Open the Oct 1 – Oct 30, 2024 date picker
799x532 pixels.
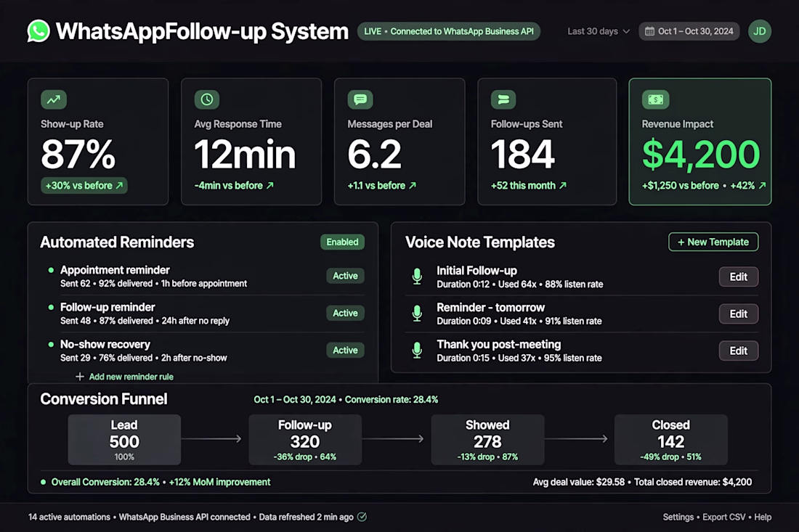tap(689, 31)
